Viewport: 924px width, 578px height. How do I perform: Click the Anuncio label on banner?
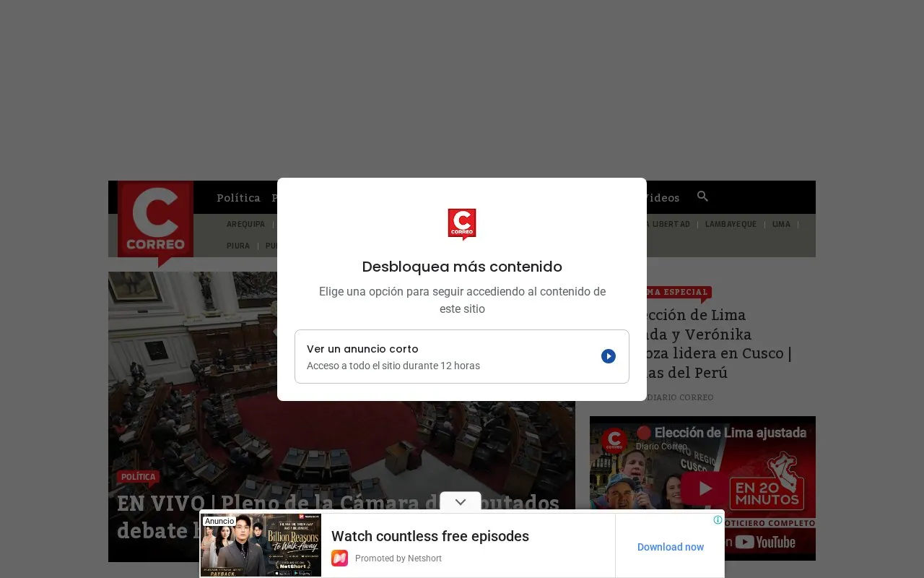[219, 521]
